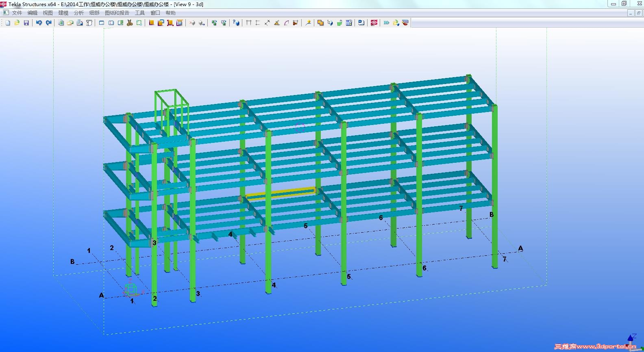Open the 窗口 menu
The height and width of the screenshot is (352, 644).
[x=155, y=13]
